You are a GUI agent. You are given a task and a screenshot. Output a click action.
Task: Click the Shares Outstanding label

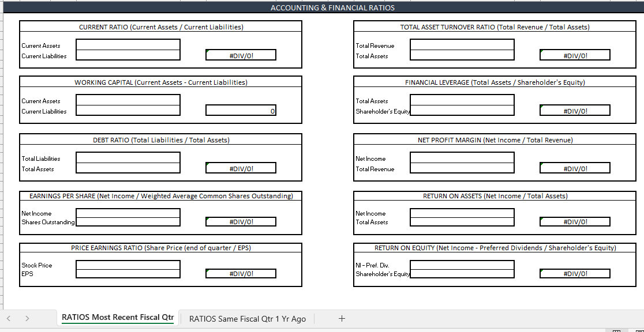[48, 222]
